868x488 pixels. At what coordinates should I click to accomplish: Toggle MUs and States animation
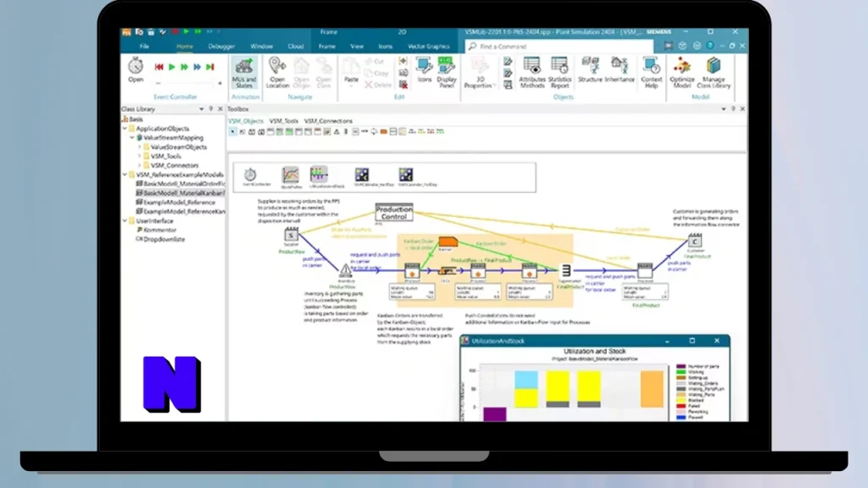(244, 73)
